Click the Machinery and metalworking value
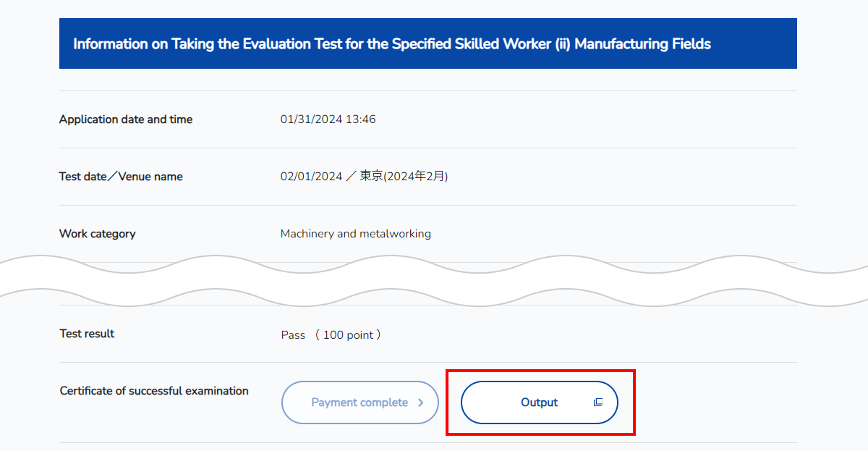Viewport: 868px width, 451px height. [356, 234]
